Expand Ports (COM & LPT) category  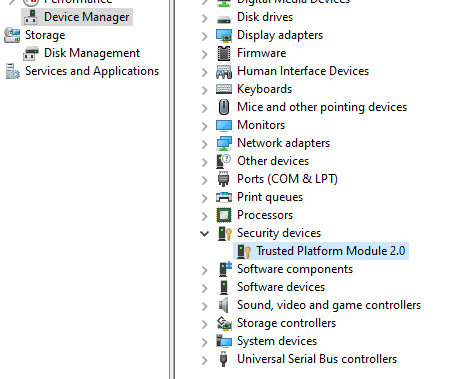pos(204,180)
